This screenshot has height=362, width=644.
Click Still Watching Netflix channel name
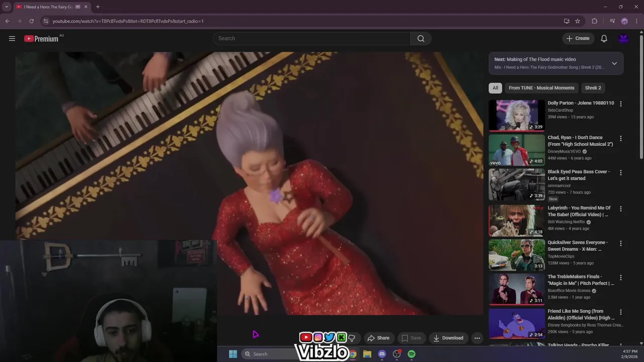(x=566, y=222)
